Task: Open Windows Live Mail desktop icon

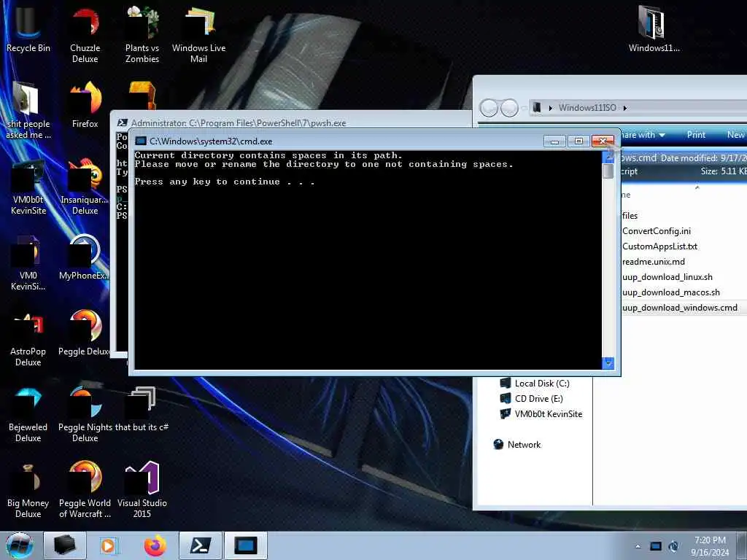Action: tap(198, 35)
